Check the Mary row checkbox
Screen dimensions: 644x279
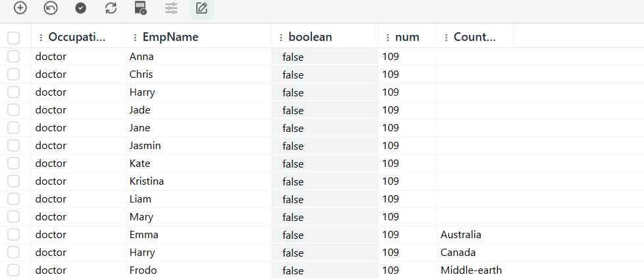pyautogui.click(x=14, y=216)
